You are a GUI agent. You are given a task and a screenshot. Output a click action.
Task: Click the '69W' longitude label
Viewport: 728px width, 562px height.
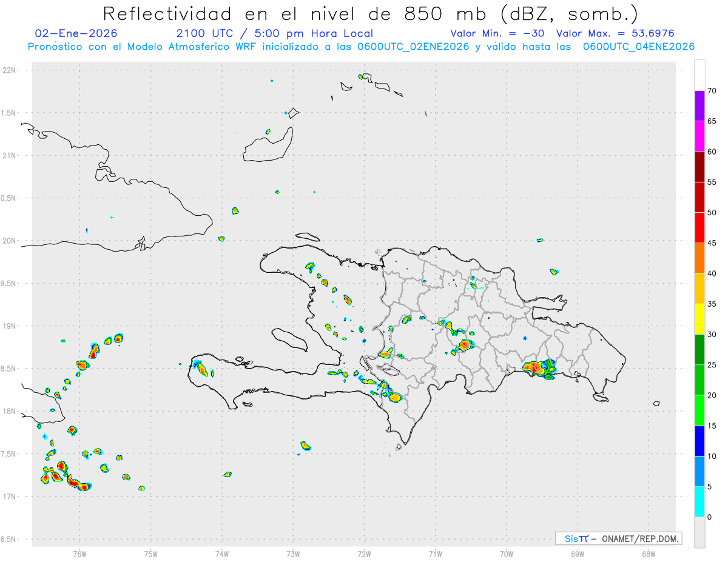click(x=578, y=554)
